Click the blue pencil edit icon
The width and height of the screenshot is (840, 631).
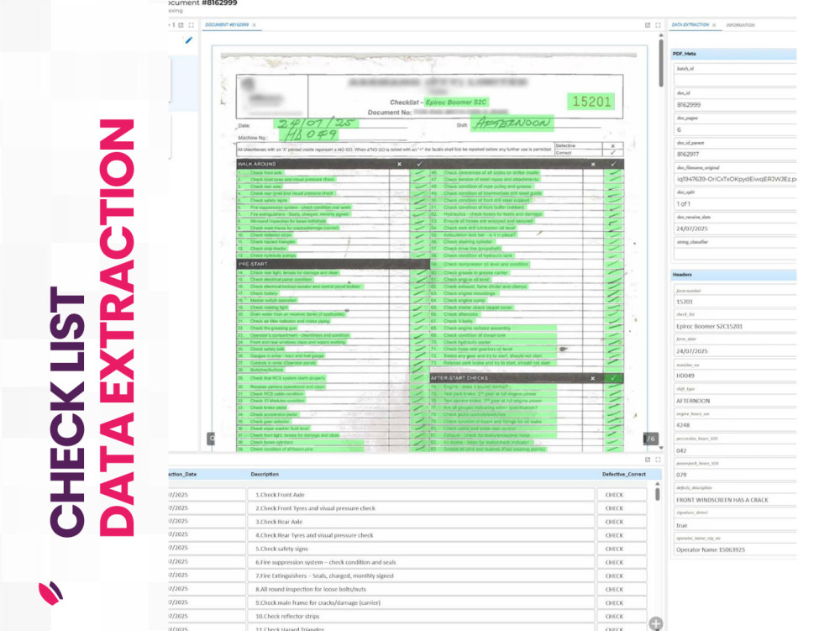tap(188, 40)
